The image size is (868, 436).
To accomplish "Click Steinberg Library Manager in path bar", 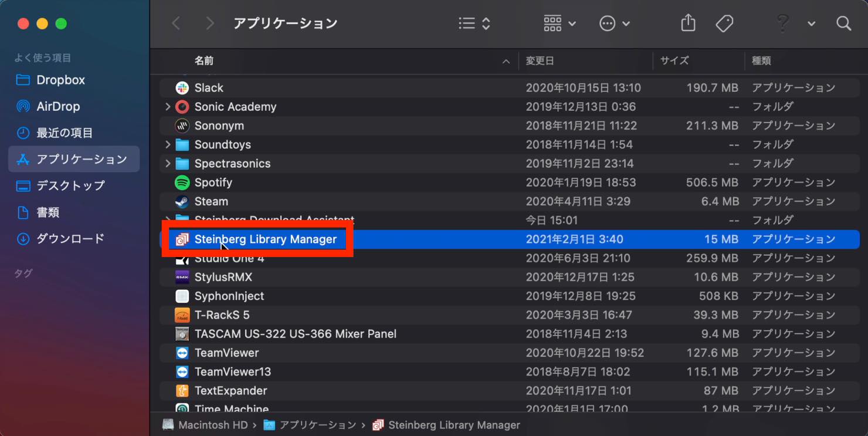I will coord(446,425).
